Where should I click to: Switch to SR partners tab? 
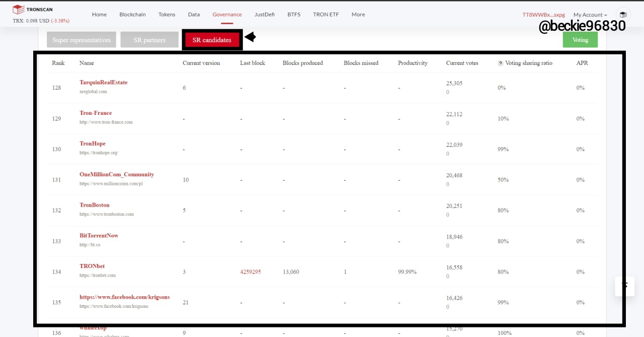tap(149, 40)
